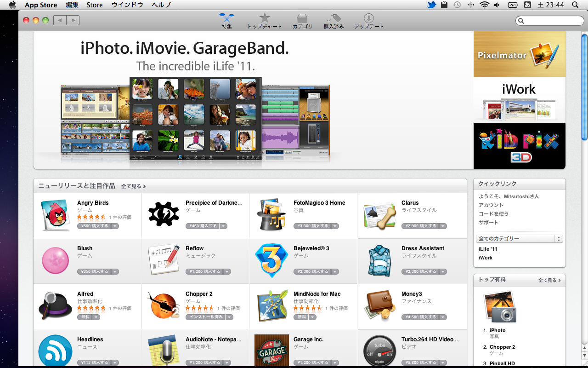The width and height of the screenshot is (588, 368).
Task: Click the Chopper 2 helicopter icon
Action: pyautogui.click(x=164, y=305)
